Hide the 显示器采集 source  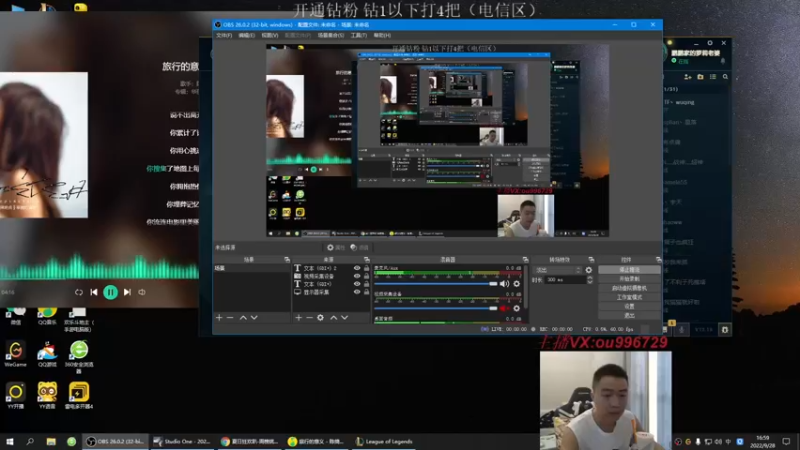pos(357,292)
